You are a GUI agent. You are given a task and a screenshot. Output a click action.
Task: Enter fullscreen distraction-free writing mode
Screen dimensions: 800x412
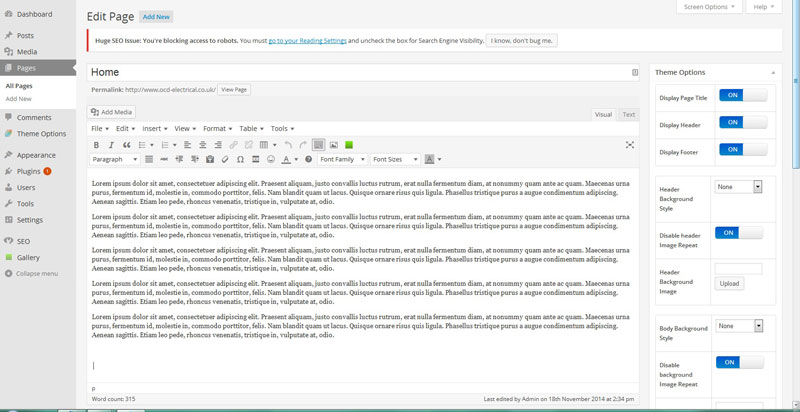[x=630, y=145]
